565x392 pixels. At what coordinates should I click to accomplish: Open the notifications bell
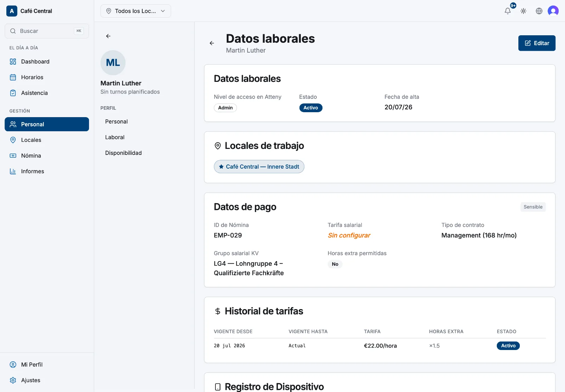[x=507, y=11]
